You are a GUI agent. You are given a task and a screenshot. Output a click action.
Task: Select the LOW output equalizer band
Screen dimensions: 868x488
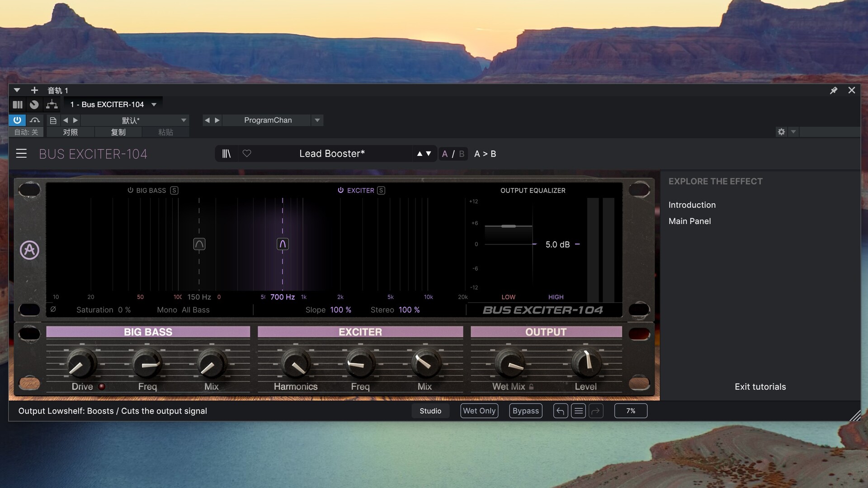pos(508,297)
